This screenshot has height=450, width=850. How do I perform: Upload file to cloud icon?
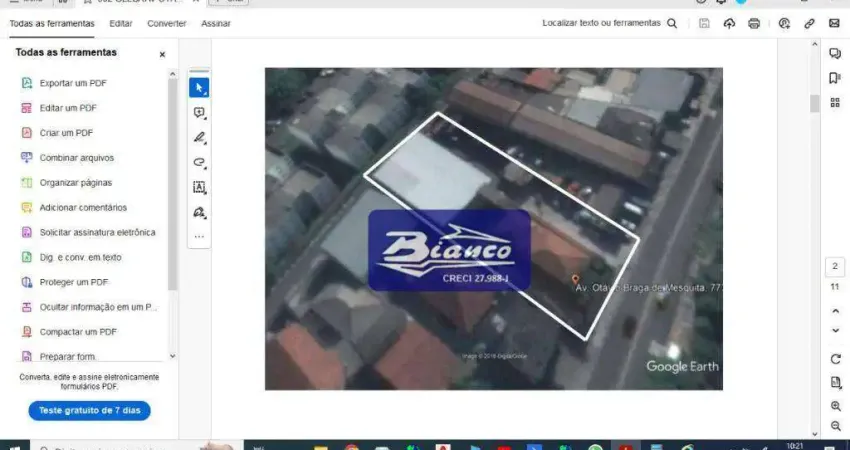click(x=729, y=23)
